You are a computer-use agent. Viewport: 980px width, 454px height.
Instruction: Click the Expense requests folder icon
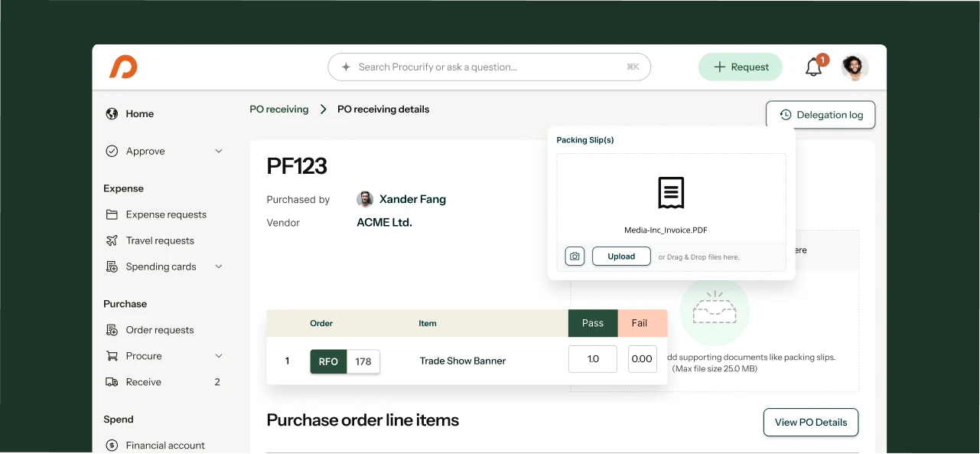coord(112,214)
